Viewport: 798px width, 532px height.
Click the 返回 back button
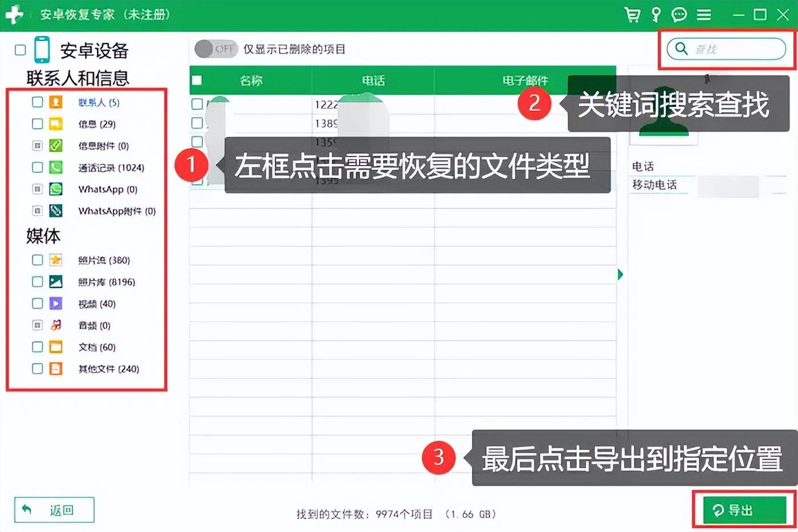click(54, 510)
